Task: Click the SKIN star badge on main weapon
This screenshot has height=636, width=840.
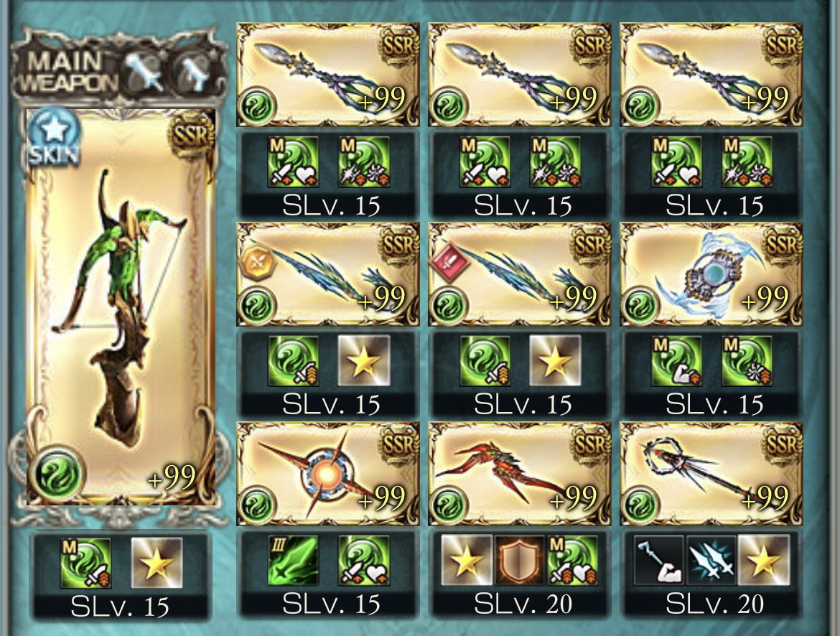Action: point(54,137)
